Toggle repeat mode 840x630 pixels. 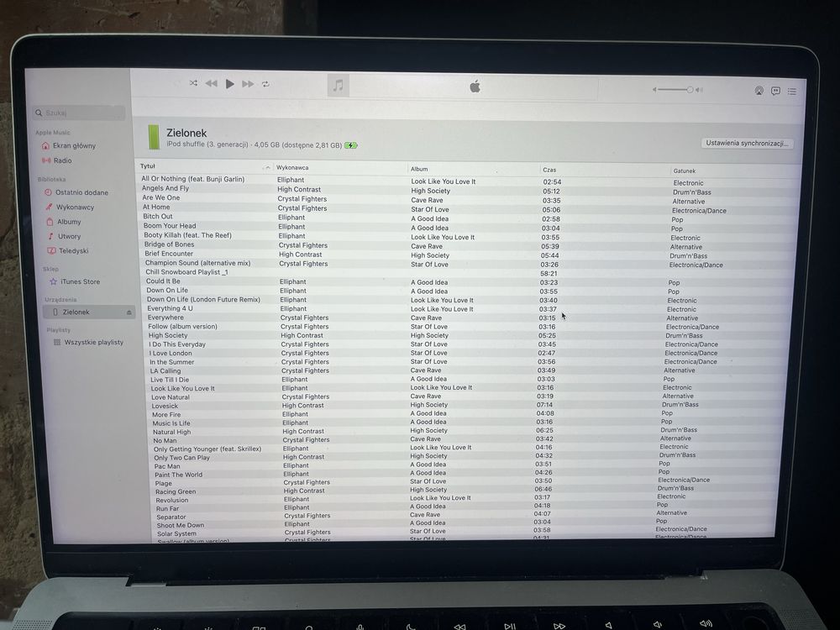tap(265, 84)
